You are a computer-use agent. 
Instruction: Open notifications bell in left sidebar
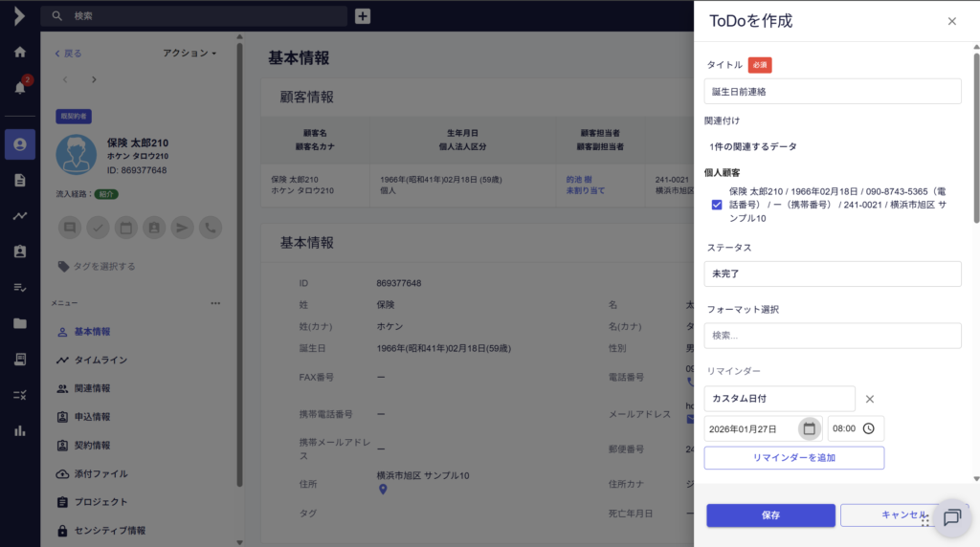19,87
